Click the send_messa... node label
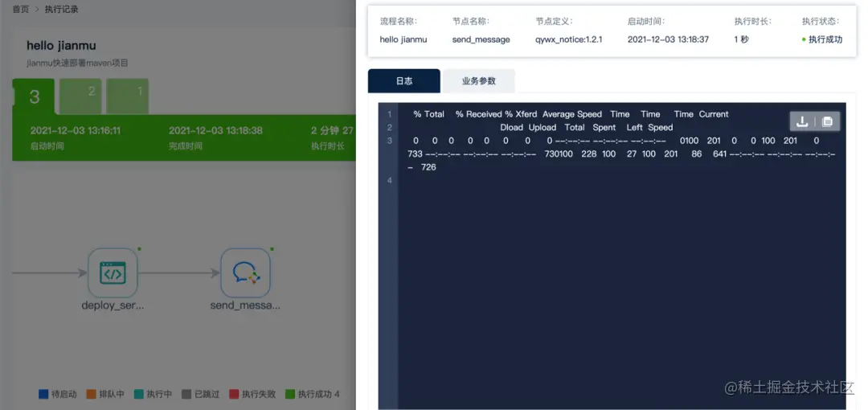The width and height of the screenshot is (868, 410). [x=245, y=305]
